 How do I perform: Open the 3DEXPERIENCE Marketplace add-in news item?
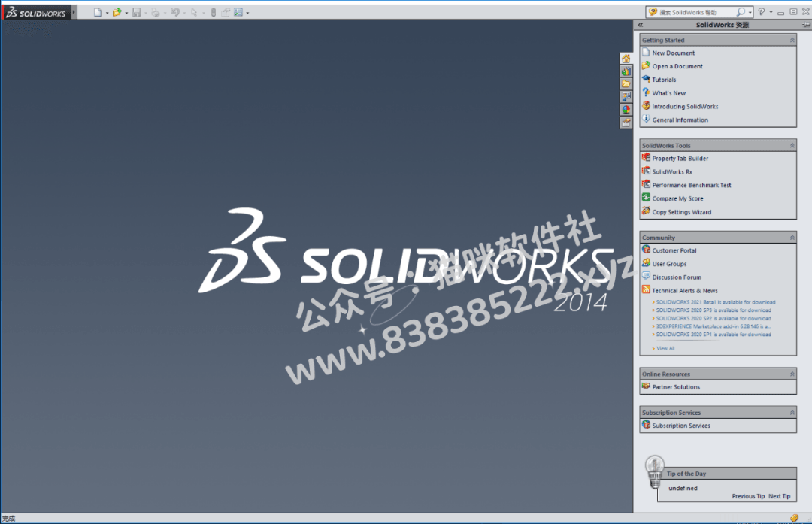(x=713, y=327)
